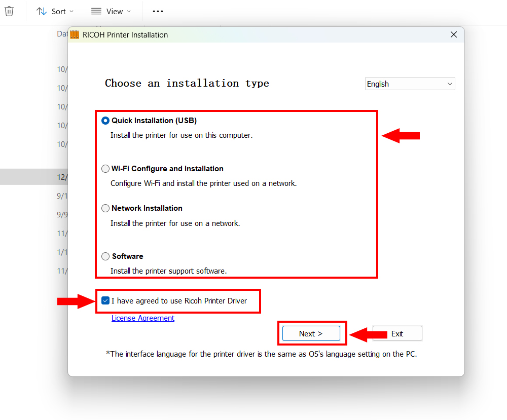The height and width of the screenshot is (420, 507).
Task: Click the 'Choose an installation type' heading
Action: point(187,84)
